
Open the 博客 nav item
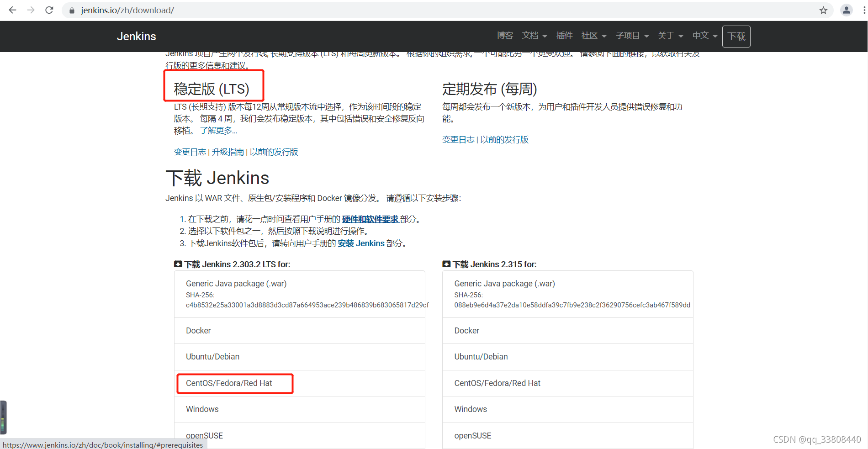click(x=505, y=36)
